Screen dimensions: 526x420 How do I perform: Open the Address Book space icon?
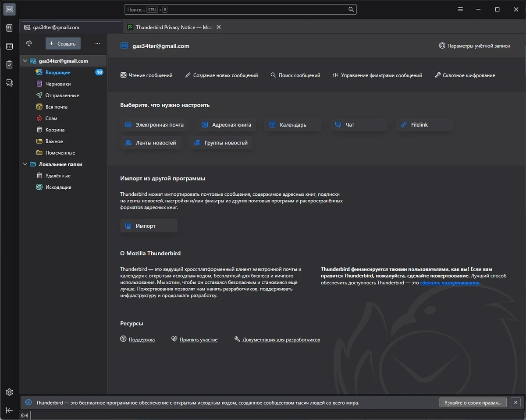coord(9,28)
